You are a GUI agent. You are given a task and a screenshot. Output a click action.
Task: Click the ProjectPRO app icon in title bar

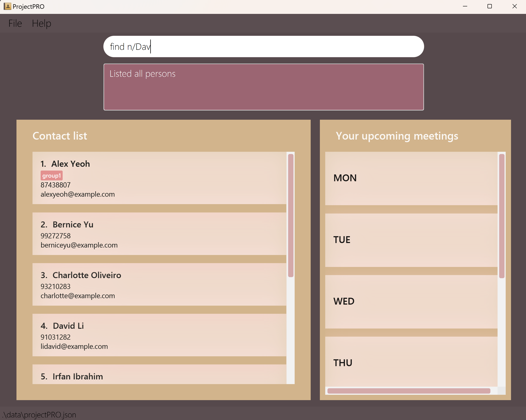[x=7, y=6]
